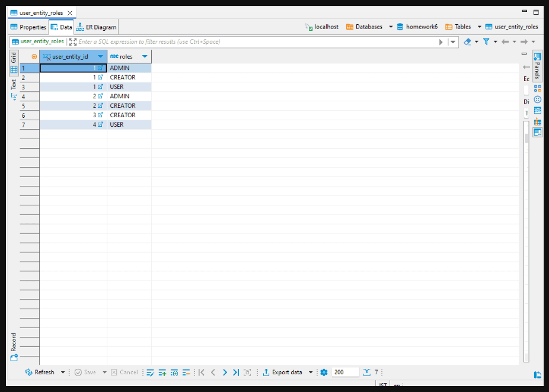
Task: Open the Refresh dropdown arrow
Action: (x=63, y=372)
